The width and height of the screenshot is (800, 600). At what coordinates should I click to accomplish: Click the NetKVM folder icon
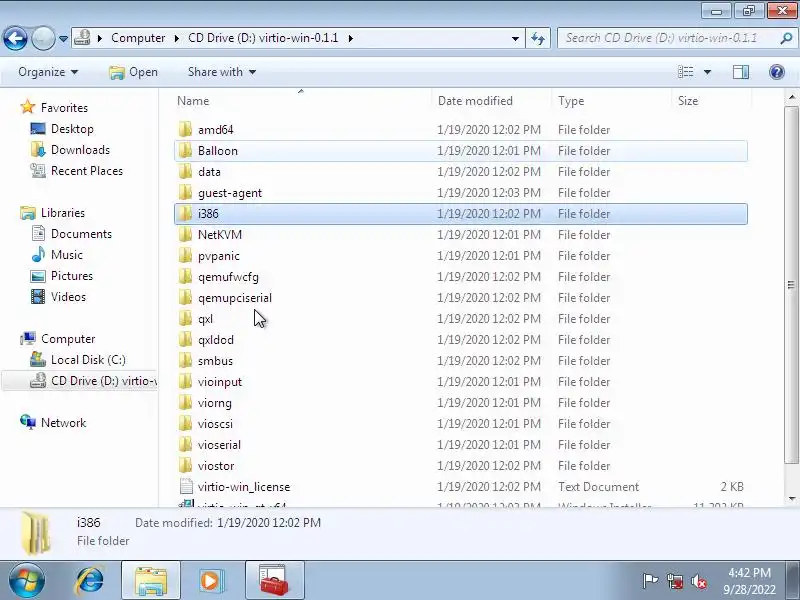[x=186, y=234]
